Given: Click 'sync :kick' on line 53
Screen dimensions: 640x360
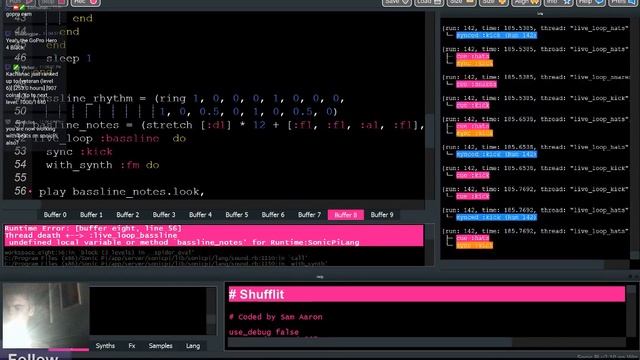Looking at the screenshot, I should coord(79,151).
